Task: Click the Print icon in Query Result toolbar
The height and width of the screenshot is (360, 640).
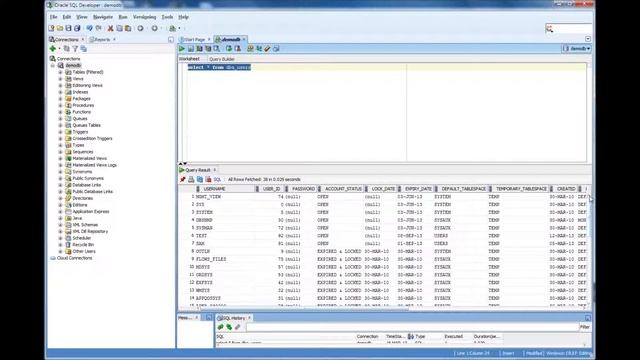Action: click(x=191, y=179)
